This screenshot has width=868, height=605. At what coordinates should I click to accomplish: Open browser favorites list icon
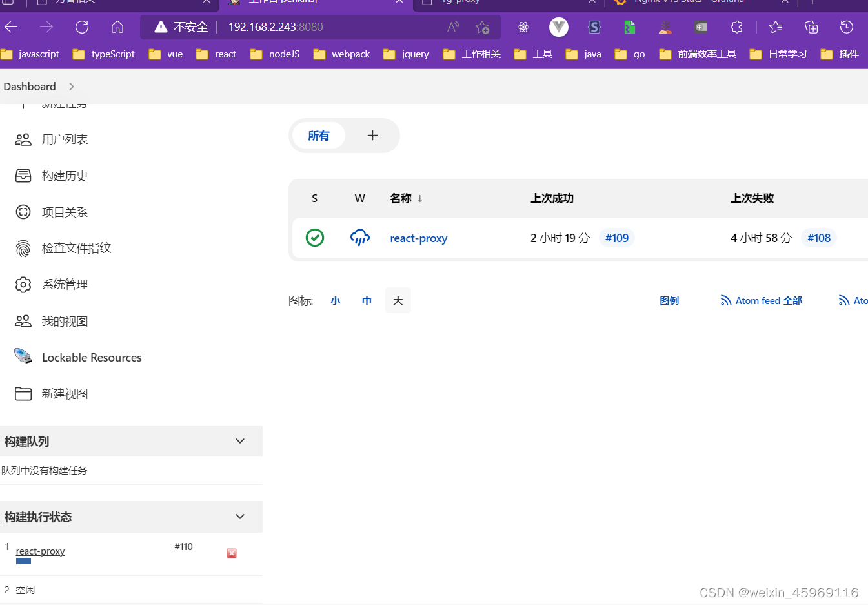pyautogui.click(x=776, y=27)
